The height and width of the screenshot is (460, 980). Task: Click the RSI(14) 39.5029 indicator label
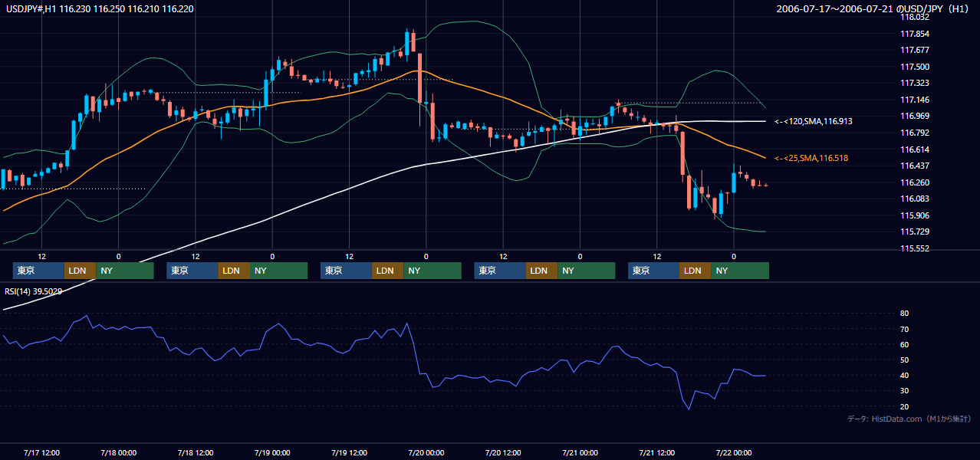click(34, 291)
